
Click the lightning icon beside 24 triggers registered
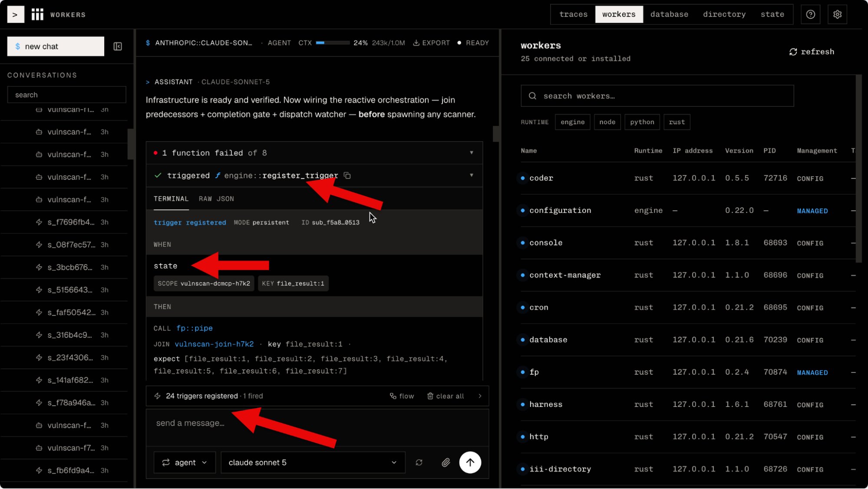(158, 396)
